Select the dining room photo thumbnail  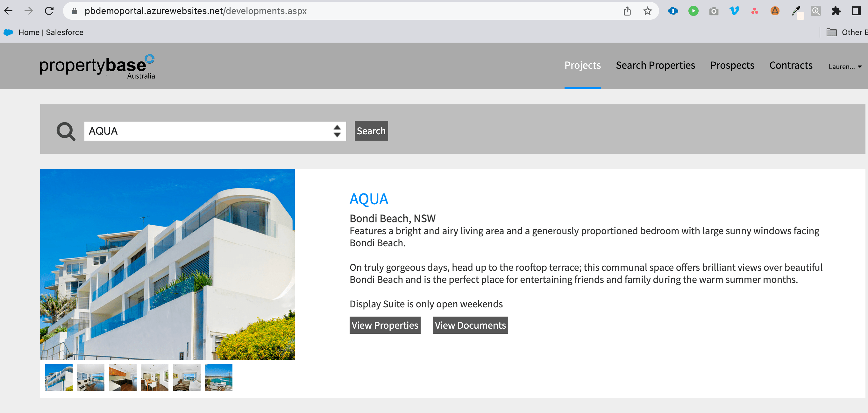coord(155,377)
